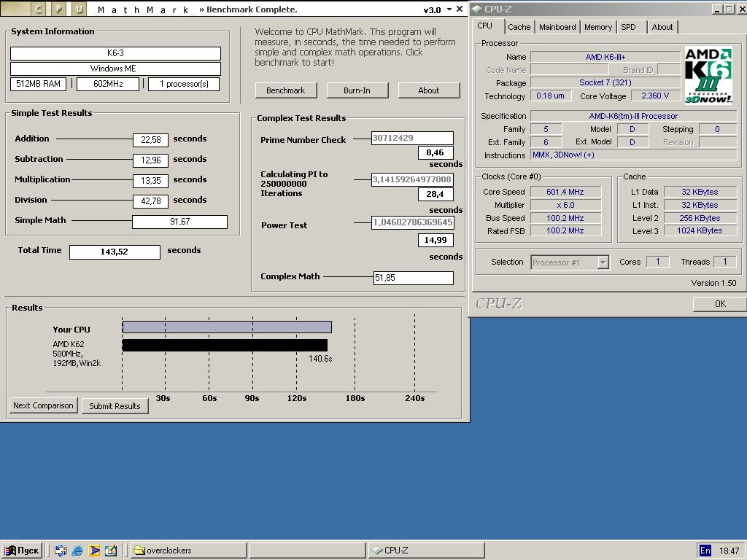Click the Division result 42,78
Viewport: 747px width, 560px height.
click(x=150, y=201)
